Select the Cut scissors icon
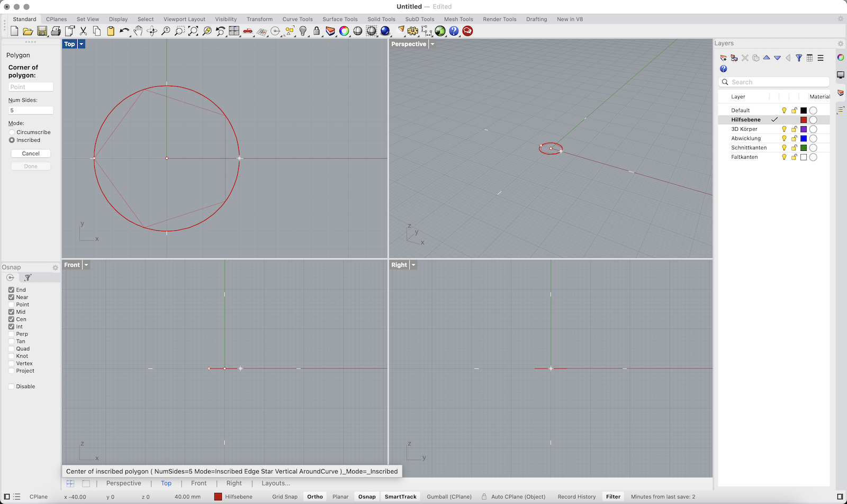The width and height of the screenshot is (847, 504). coord(83,31)
